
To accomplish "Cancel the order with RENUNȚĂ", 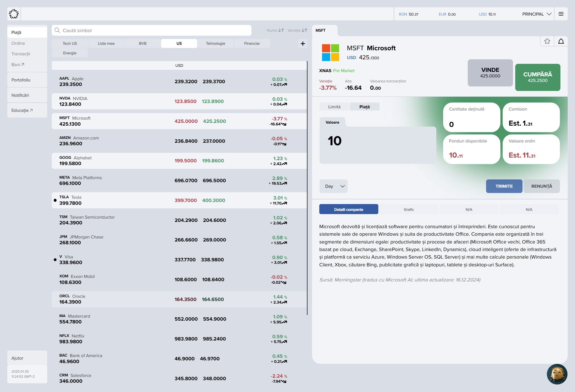I will 542,186.
